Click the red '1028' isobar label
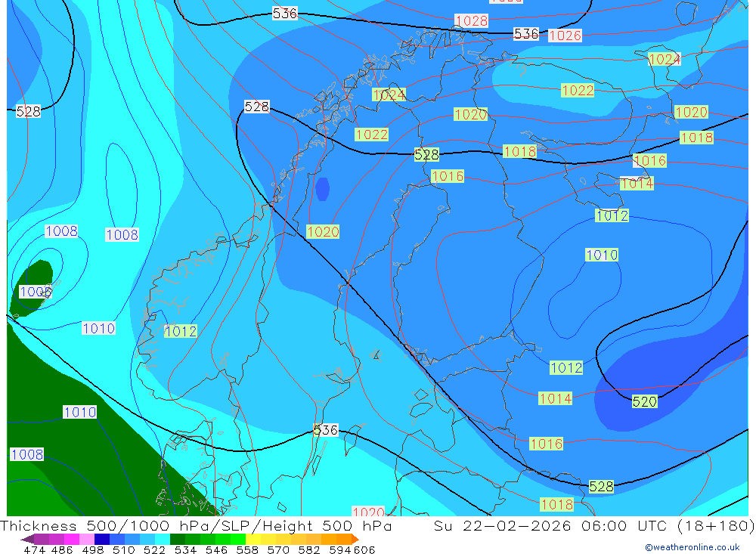The image size is (756, 554). tap(472, 20)
